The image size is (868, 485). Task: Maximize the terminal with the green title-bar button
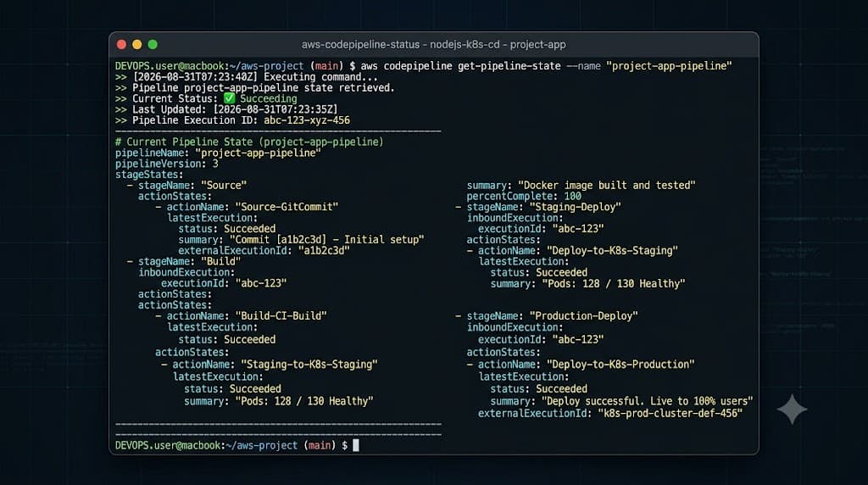click(153, 44)
